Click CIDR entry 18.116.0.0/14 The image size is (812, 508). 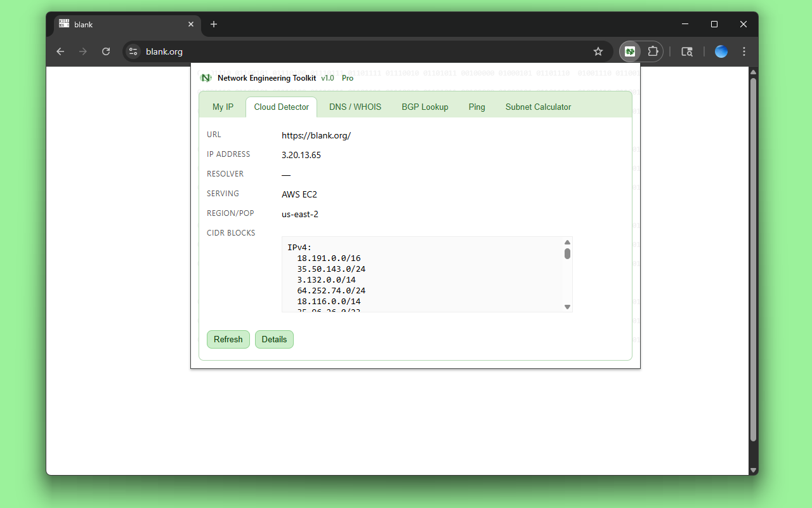point(329,302)
